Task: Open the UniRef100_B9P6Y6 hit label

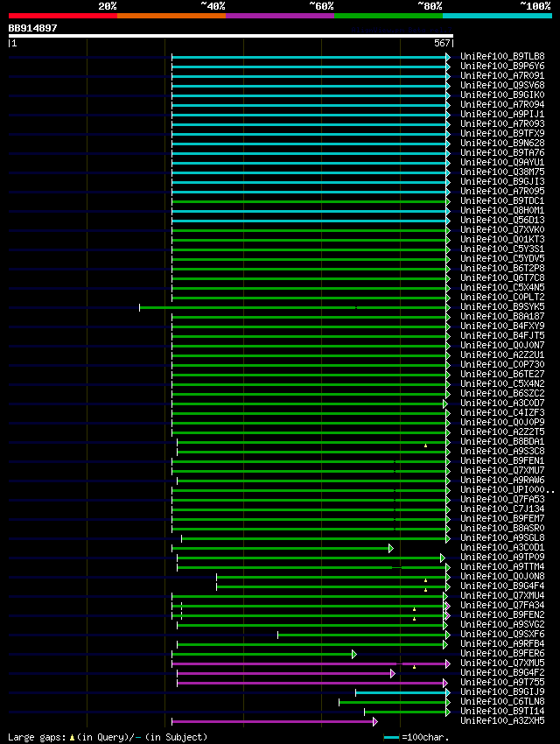Action: point(502,66)
